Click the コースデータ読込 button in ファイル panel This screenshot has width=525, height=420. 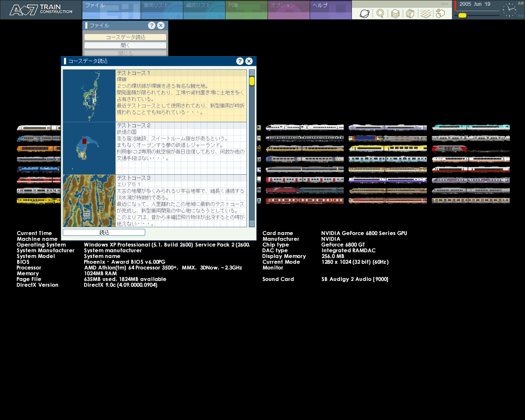125,37
